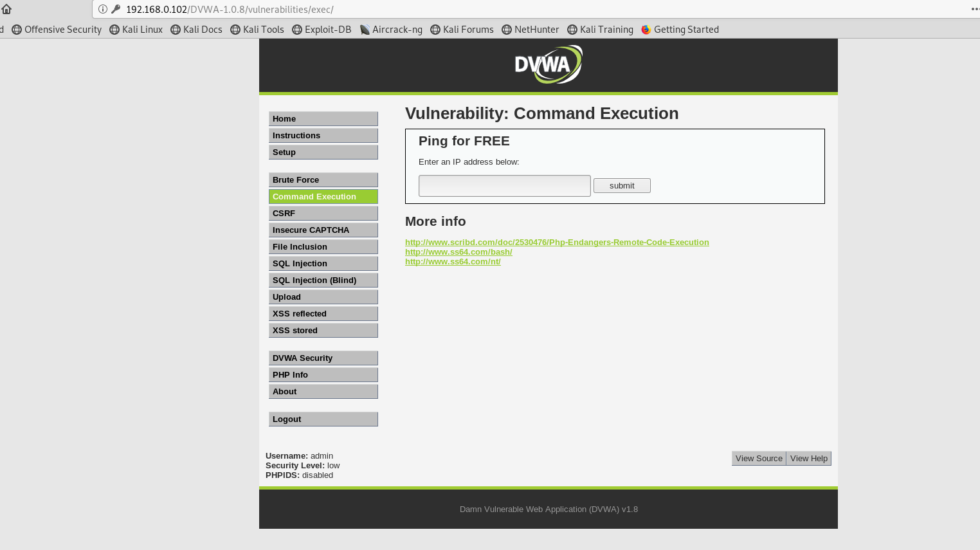The image size is (980, 550).
Task: Open the Getting Started bookmark
Action: tap(680, 30)
